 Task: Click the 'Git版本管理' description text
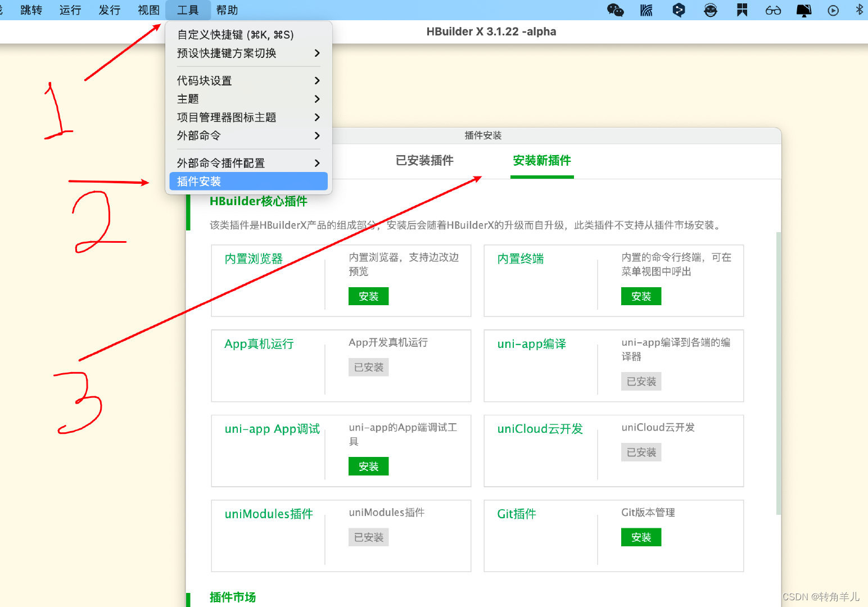(x=648, y=513)
